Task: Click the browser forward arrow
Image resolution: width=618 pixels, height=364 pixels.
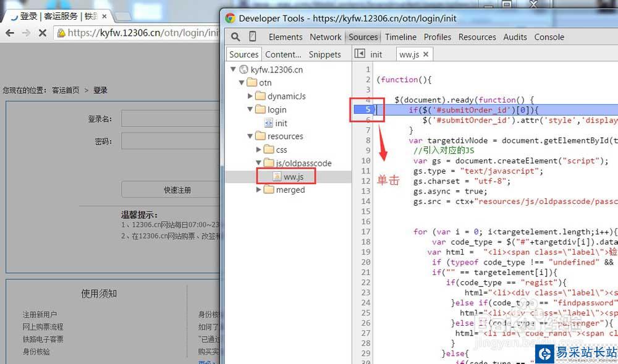Action: 26,33
